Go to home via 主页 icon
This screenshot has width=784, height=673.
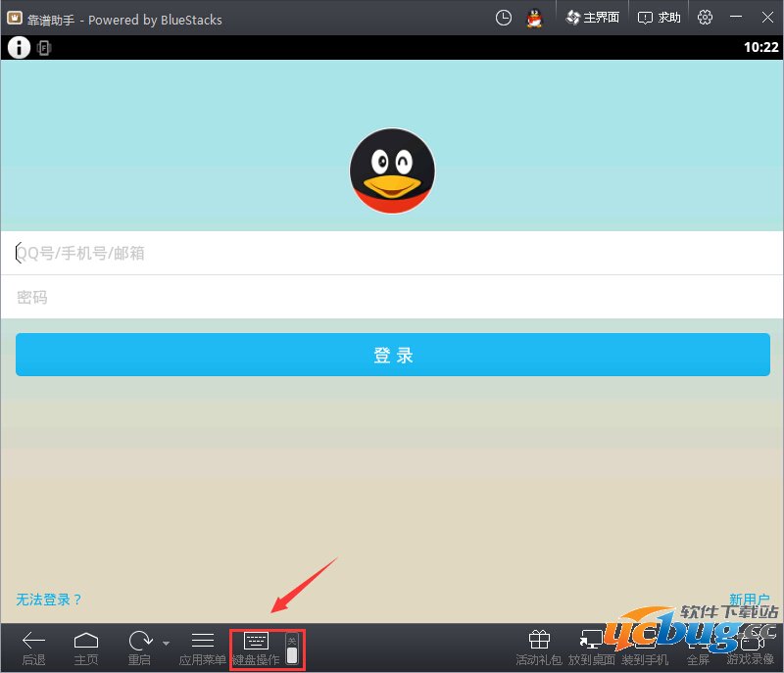pyautogui.click(x=86, y=642)
